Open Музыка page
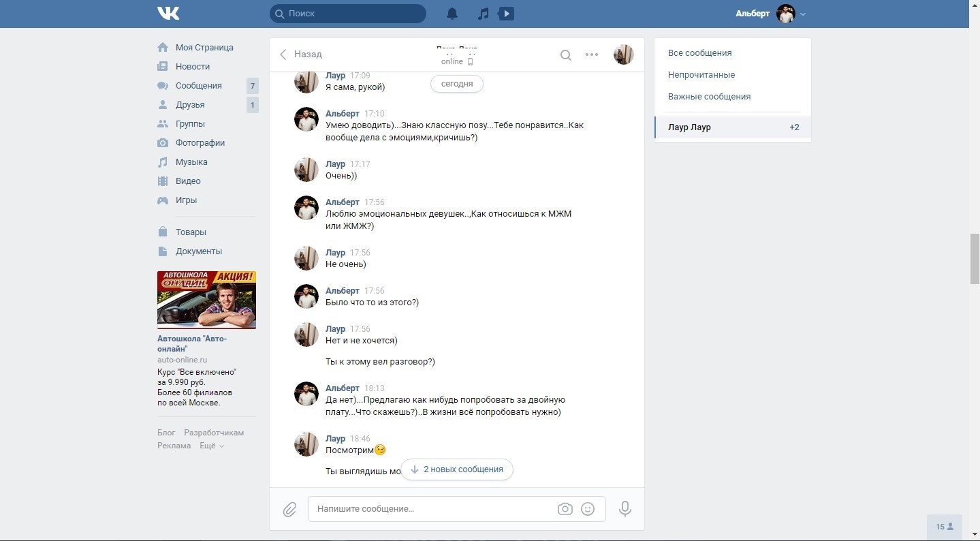 [x=191, y=162]
